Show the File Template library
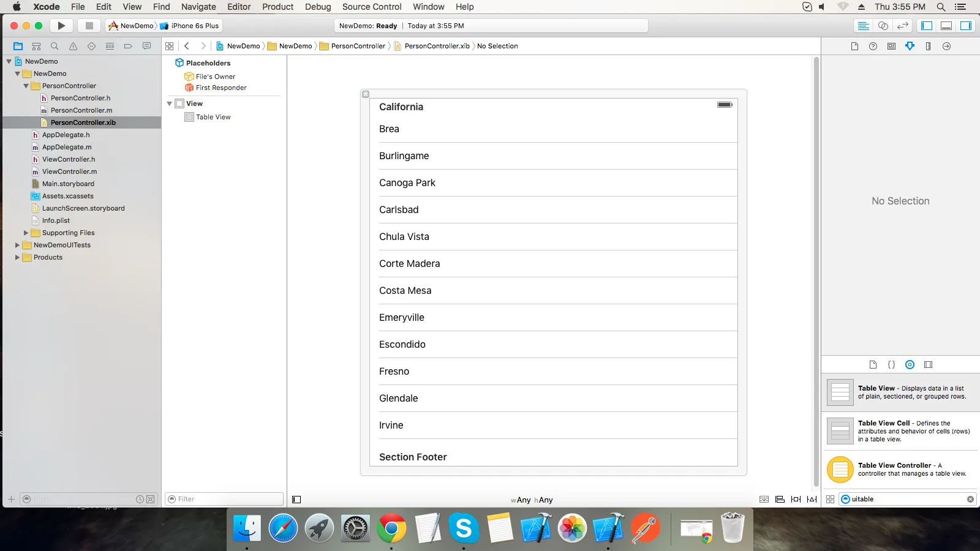Image resolution: width=980 pixels, height=551 pixels. point(873,364)
